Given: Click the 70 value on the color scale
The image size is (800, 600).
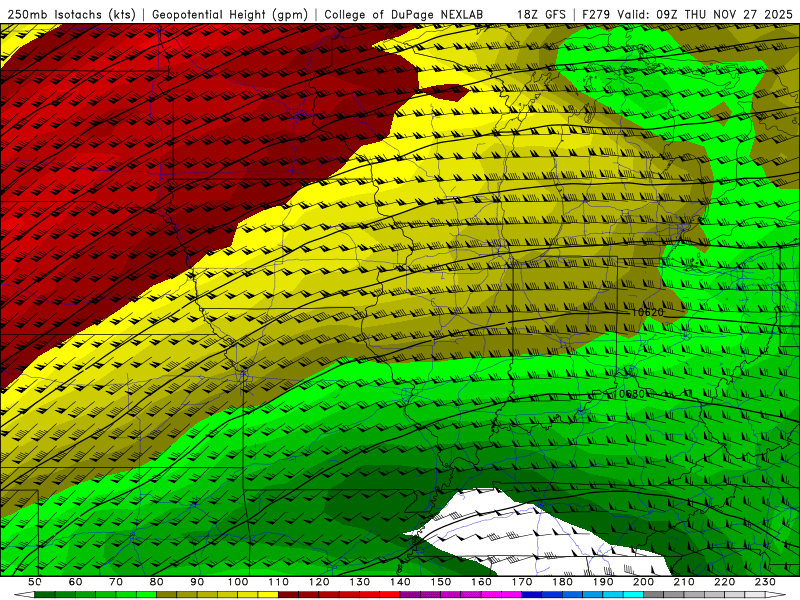Looking at the screenshot, I should (x=116, y=582).
